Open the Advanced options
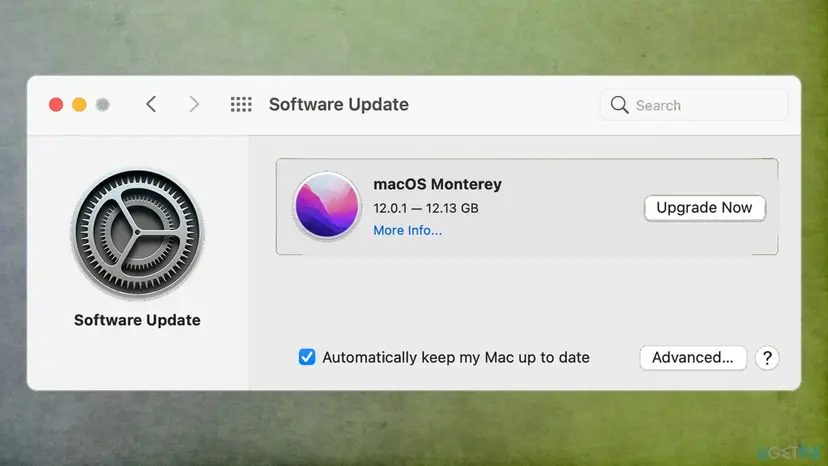The width and height of the screenshot is (828, 466). click(x=693, y=358)
